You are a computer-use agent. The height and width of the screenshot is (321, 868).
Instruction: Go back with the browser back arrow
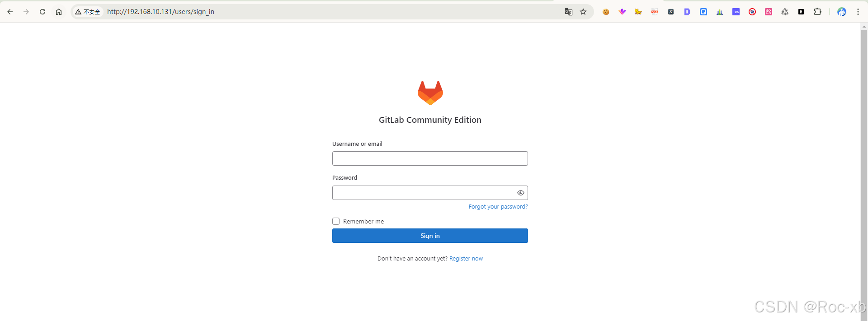click(x=10, y=12)
